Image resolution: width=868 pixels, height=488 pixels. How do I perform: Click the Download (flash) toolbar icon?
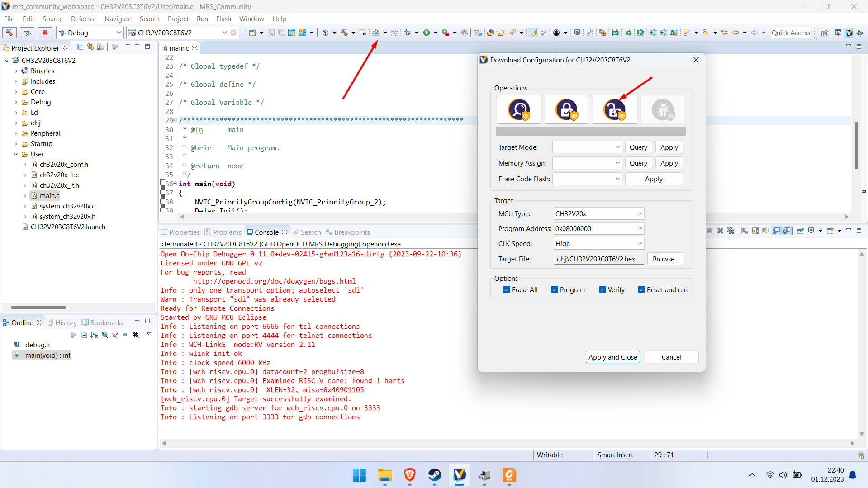(x=376, y=33)
